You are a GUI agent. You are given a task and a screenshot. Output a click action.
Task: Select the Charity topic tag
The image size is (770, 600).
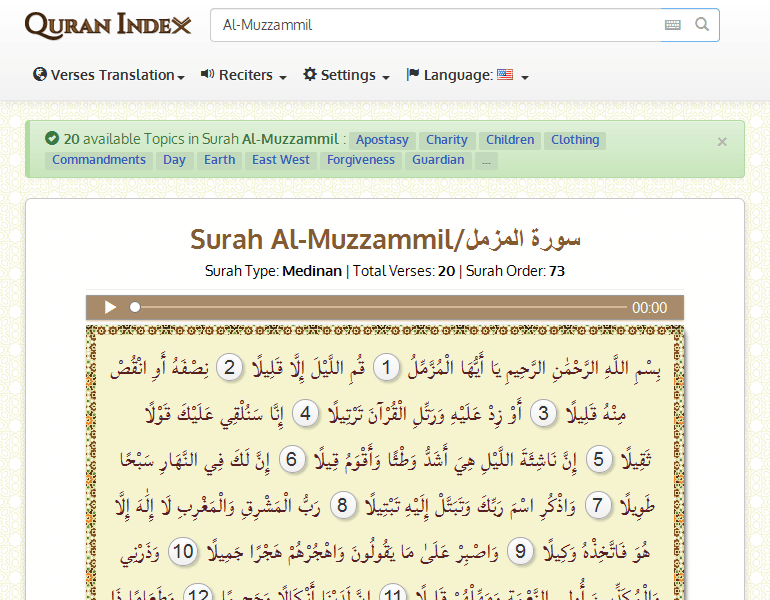click(x=446, y=140)
